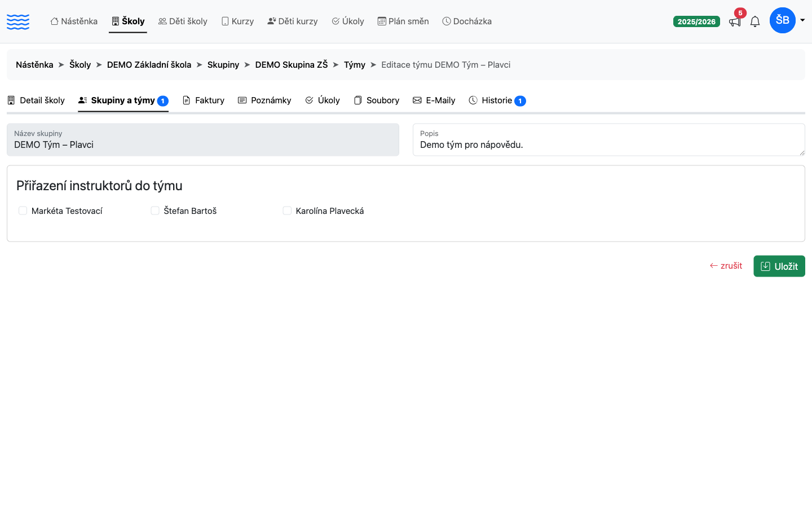Switch to Faktury tab

tap(204, 100)
